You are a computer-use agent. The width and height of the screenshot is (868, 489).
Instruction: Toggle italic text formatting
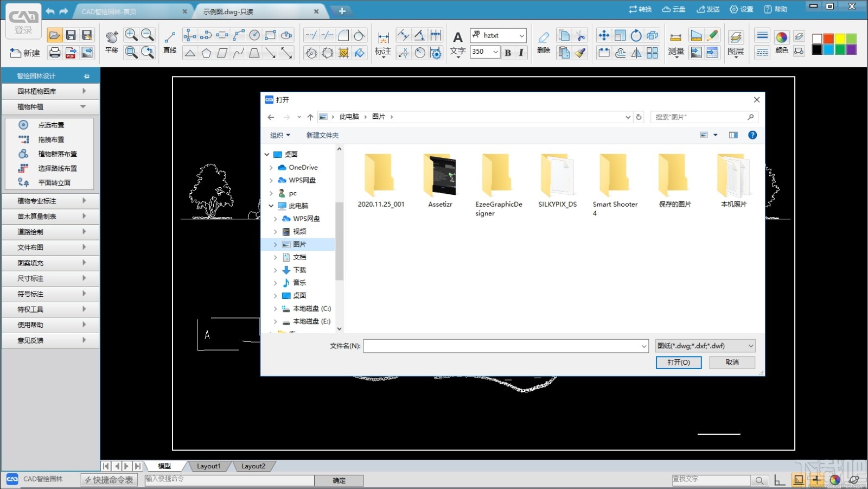click(521, 52)
